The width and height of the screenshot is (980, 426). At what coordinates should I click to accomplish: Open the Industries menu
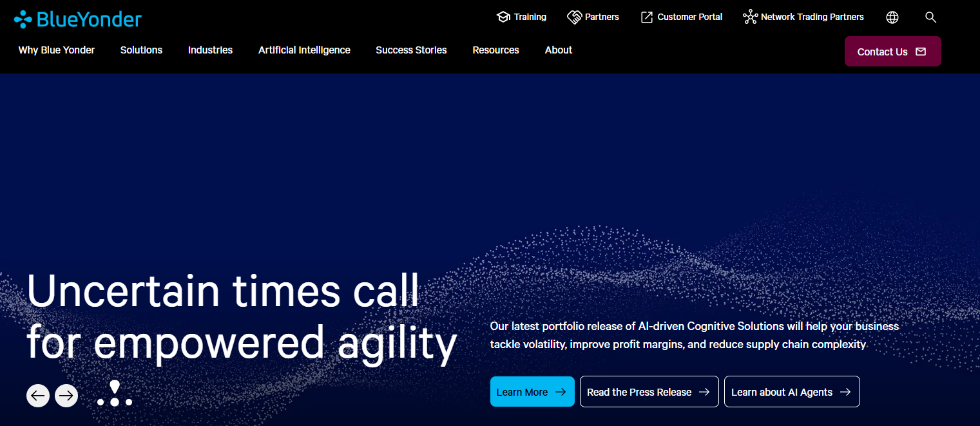[x=210, y=50]
